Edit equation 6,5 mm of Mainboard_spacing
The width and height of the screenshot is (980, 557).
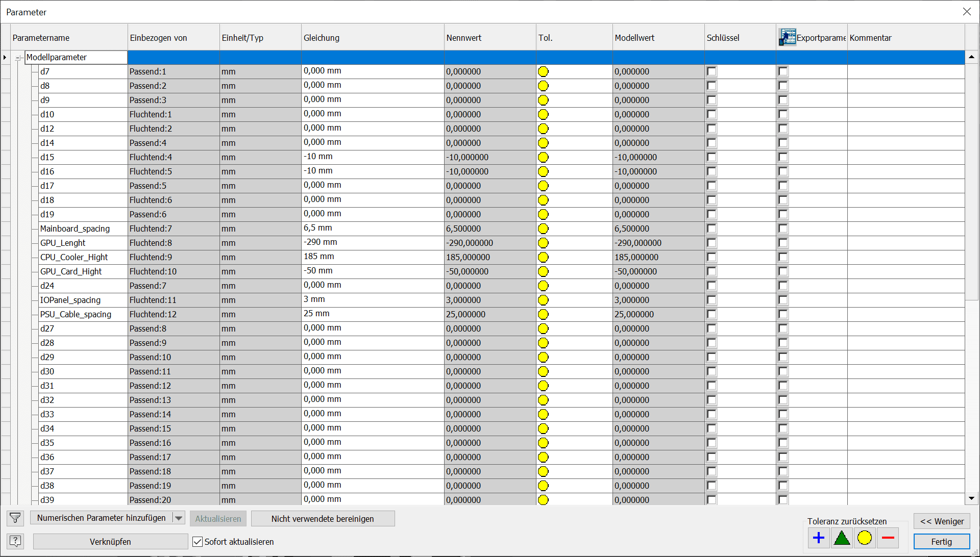click(373, 229)
